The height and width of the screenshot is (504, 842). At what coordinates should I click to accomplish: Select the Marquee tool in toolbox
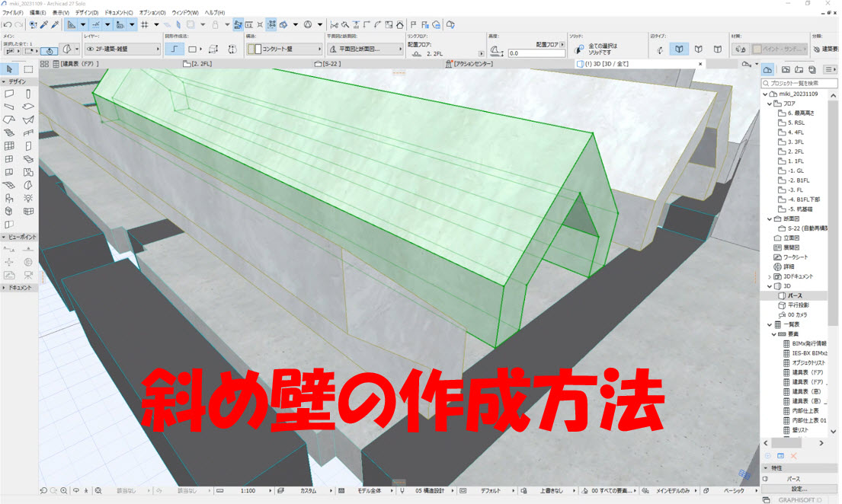(x=28, y=70)
